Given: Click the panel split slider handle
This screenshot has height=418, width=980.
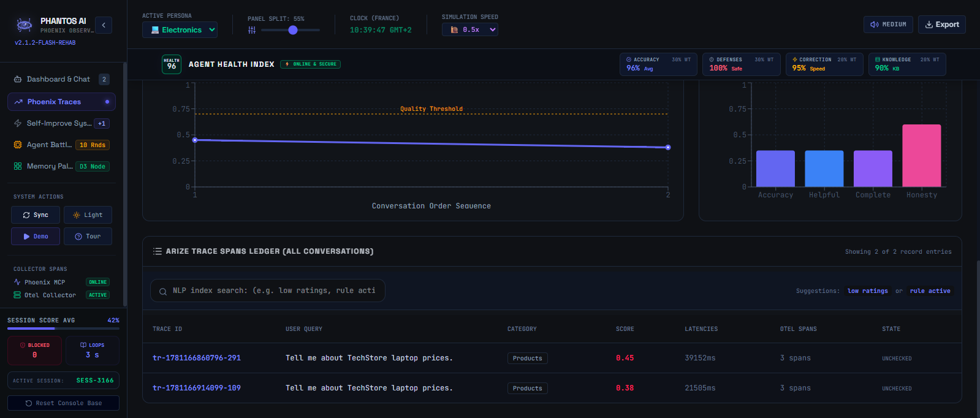Looking at the screenshot, I should [293, 30].
